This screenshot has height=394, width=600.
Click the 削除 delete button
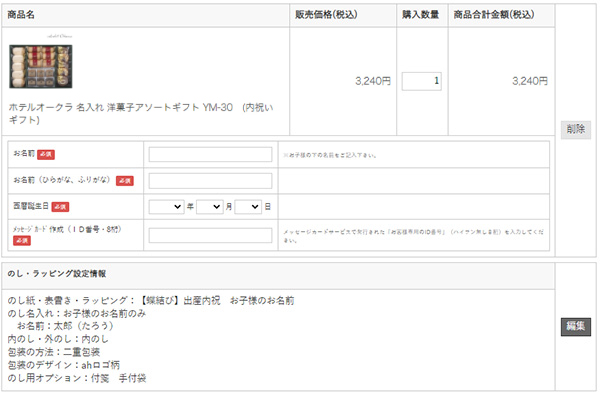pos(575,129)
